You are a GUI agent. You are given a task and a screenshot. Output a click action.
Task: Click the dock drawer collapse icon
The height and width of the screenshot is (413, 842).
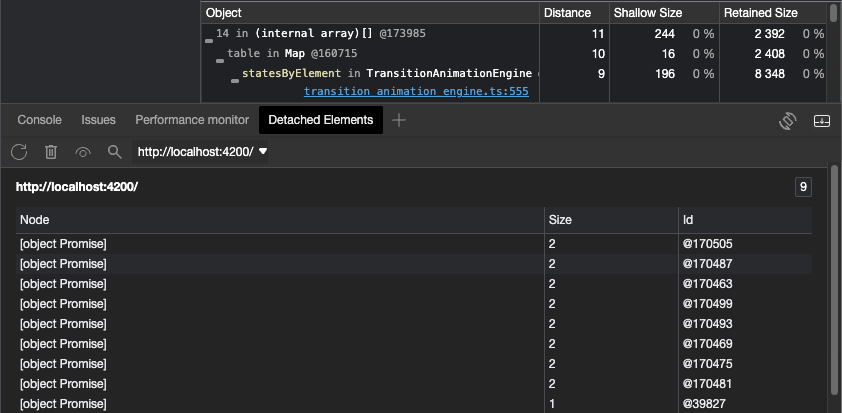822,120
